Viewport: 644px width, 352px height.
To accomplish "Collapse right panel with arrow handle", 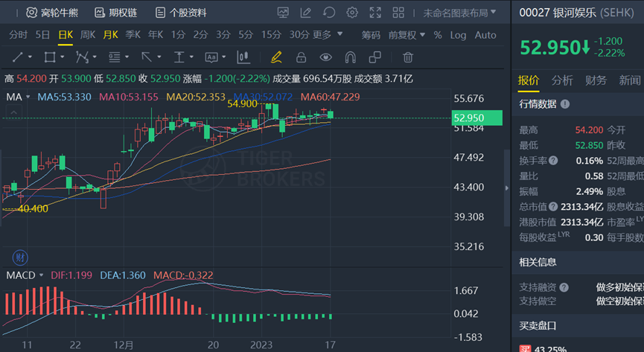I will [507, 188].
